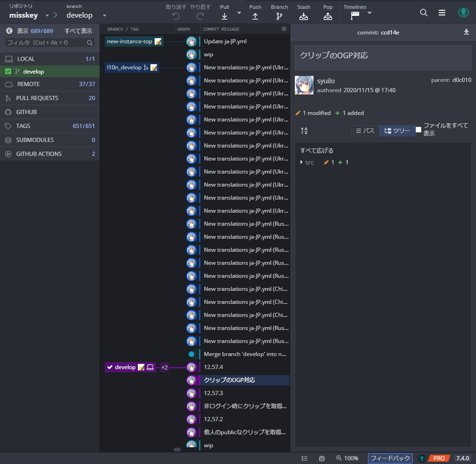Open the GitKraken profile avatar icon
This screenshot has height=464, width=476.
point(463,13)
